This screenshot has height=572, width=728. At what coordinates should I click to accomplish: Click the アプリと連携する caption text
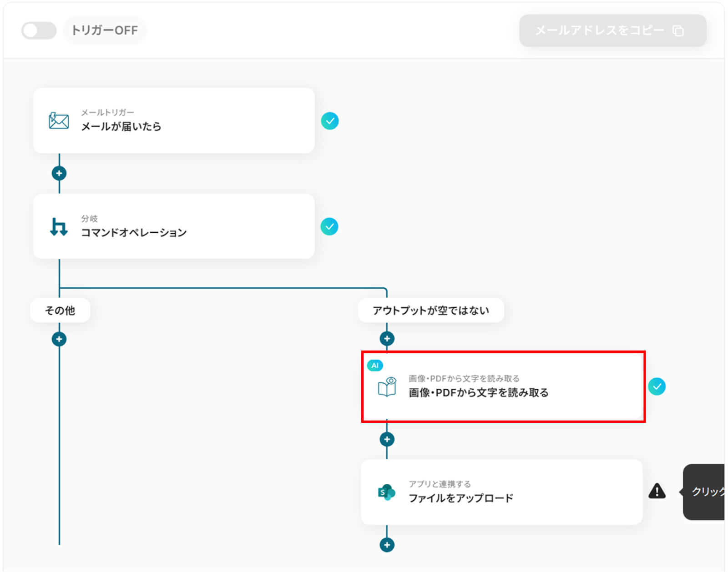440,484
